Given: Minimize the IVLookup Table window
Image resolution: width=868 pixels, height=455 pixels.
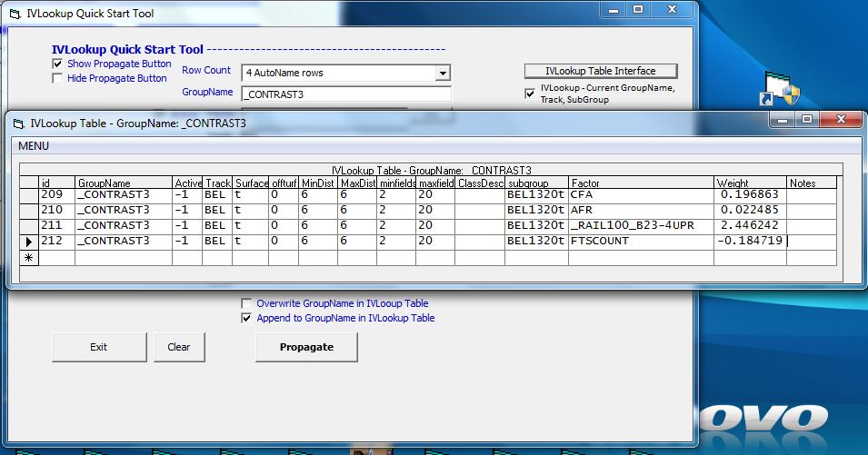Looking at the screenshot, I should pyautogui.click(x=783, y=120).
